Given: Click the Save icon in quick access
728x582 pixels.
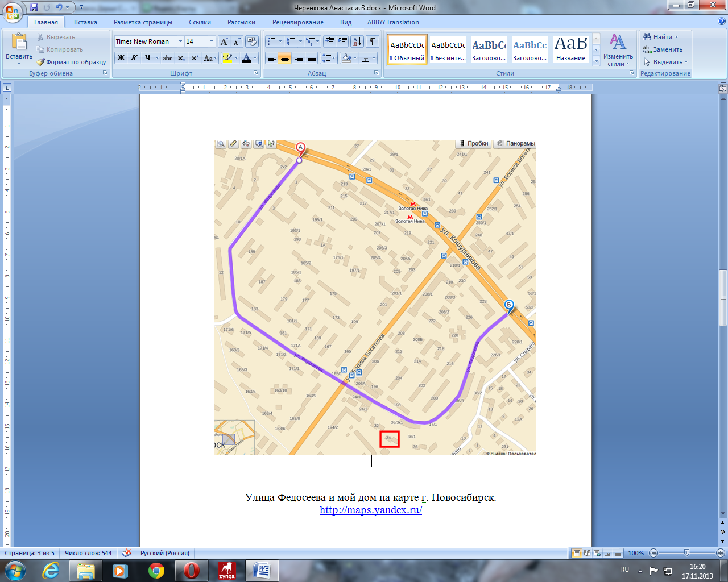Looking at the screenshot, I should pos(34,7).
